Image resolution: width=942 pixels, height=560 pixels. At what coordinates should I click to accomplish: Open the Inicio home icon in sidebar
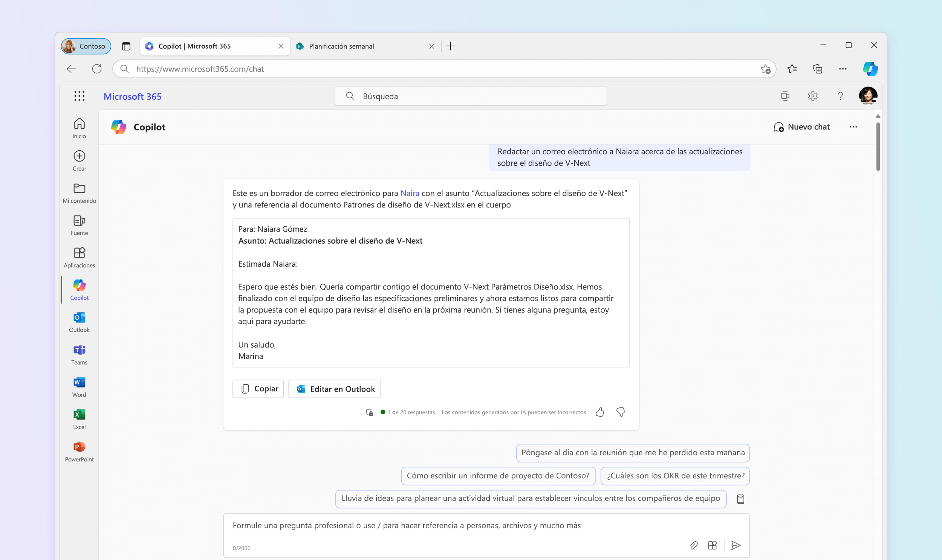pyautogui.click(x=79, y=128)
